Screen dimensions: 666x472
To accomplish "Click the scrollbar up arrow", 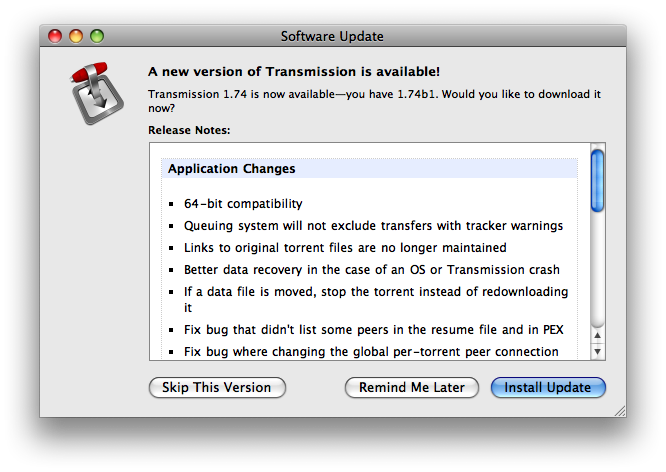I will pyautogui.click(x=597, y=336).
